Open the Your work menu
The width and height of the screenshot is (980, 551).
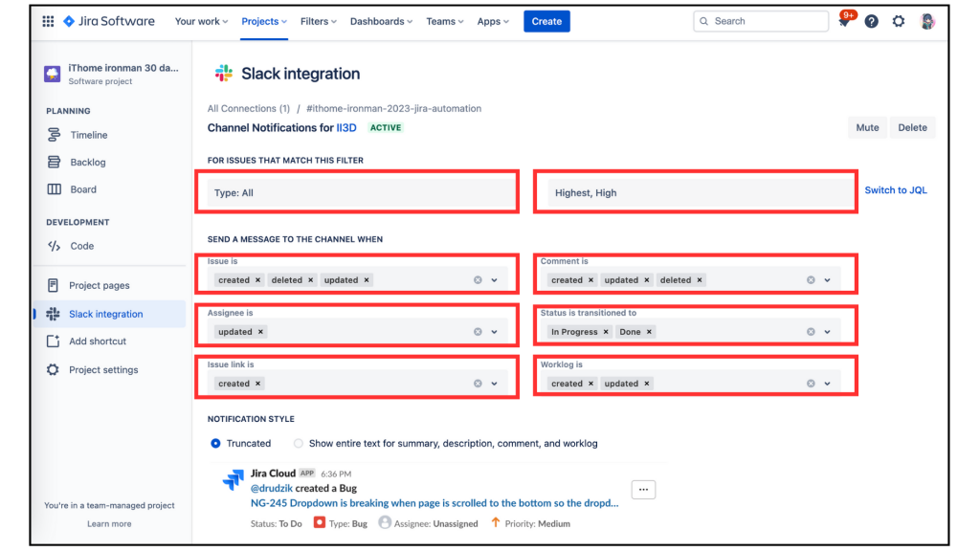click(201, 21)
